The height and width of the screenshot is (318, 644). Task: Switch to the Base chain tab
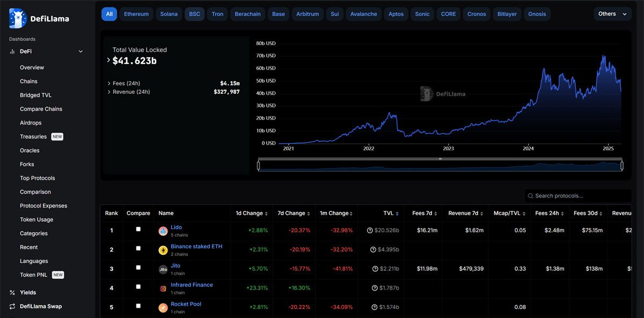tap(279, 14)
